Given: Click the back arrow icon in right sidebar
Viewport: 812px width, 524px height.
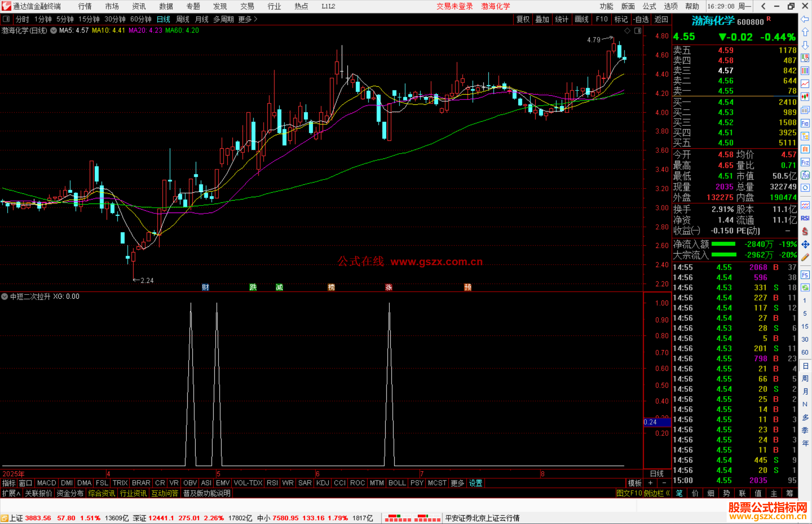Looking at the screenshot, I should [x=805, y=19].
